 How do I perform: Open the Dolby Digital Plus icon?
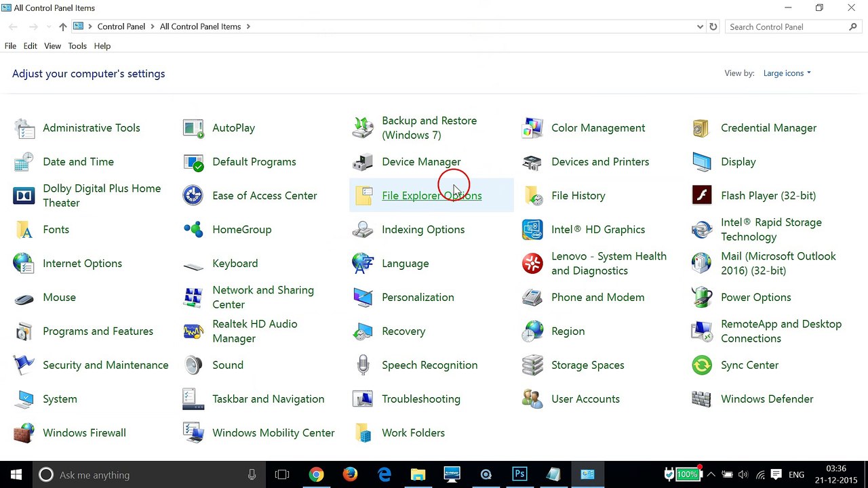(24, 196)
